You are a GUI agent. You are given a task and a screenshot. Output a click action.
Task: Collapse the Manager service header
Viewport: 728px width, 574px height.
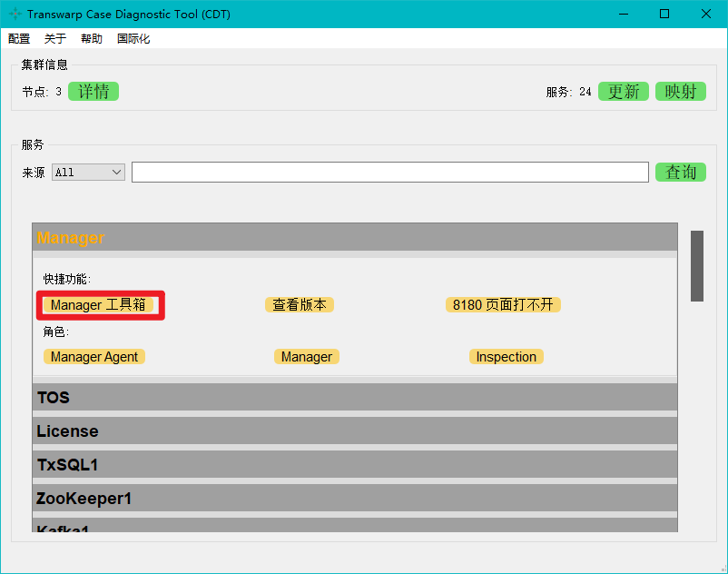355,237
